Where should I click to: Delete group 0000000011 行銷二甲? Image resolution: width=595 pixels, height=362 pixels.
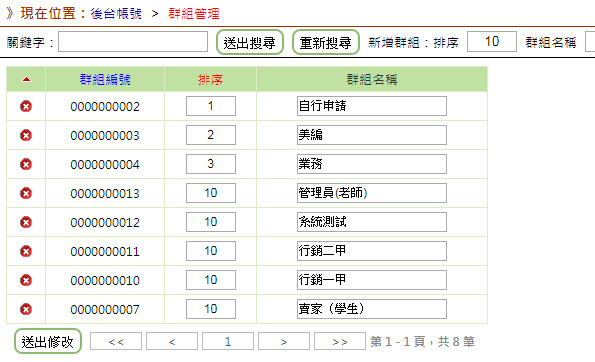tap(26, 251)
